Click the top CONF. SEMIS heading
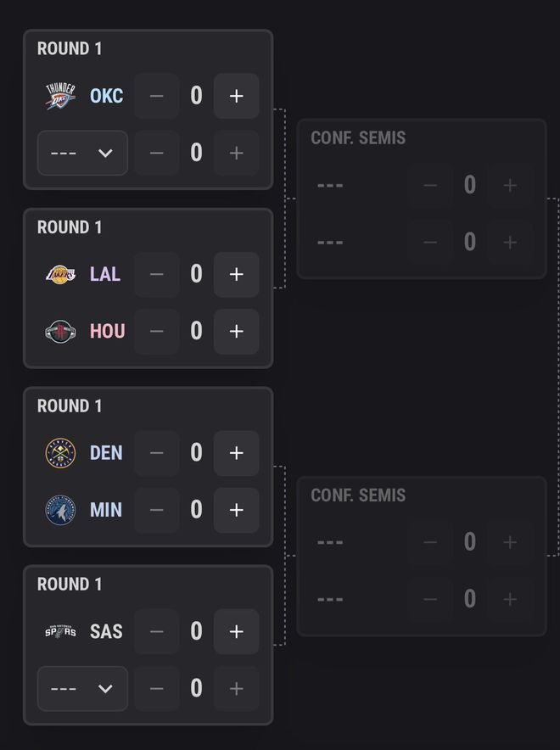The image size is (560, 750). click(x=357, y=137)
